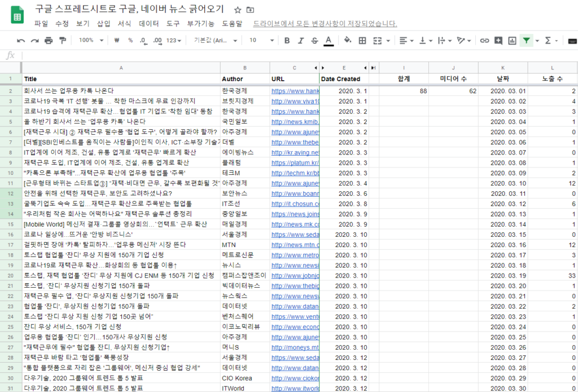
Task: Toggle italic formatting
Action: pyautogui.click(x=301, y=41)
